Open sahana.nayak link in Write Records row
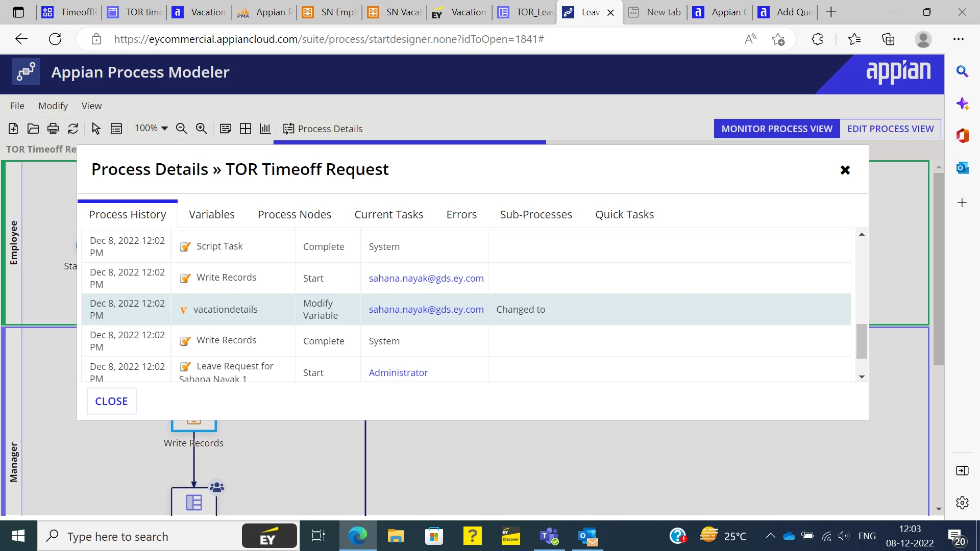This screenshot has width=980, height=551. [x=426, y=279]
